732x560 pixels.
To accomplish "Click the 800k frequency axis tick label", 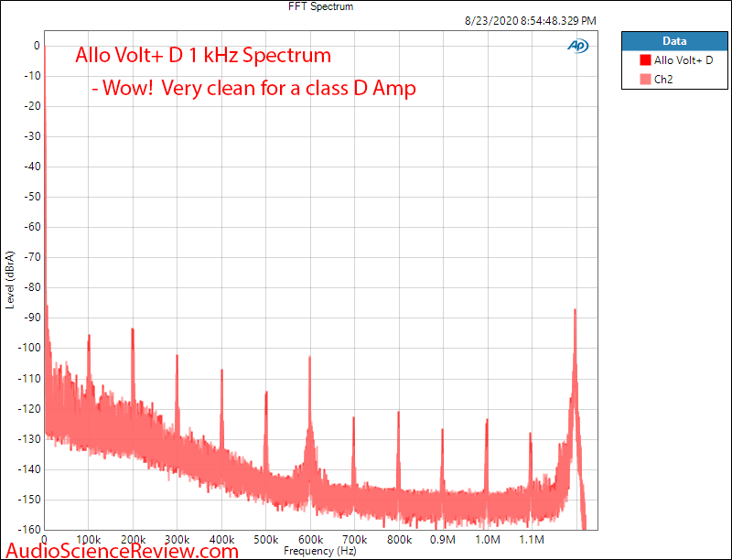I will pyautogui.click(x=399, y=540).
